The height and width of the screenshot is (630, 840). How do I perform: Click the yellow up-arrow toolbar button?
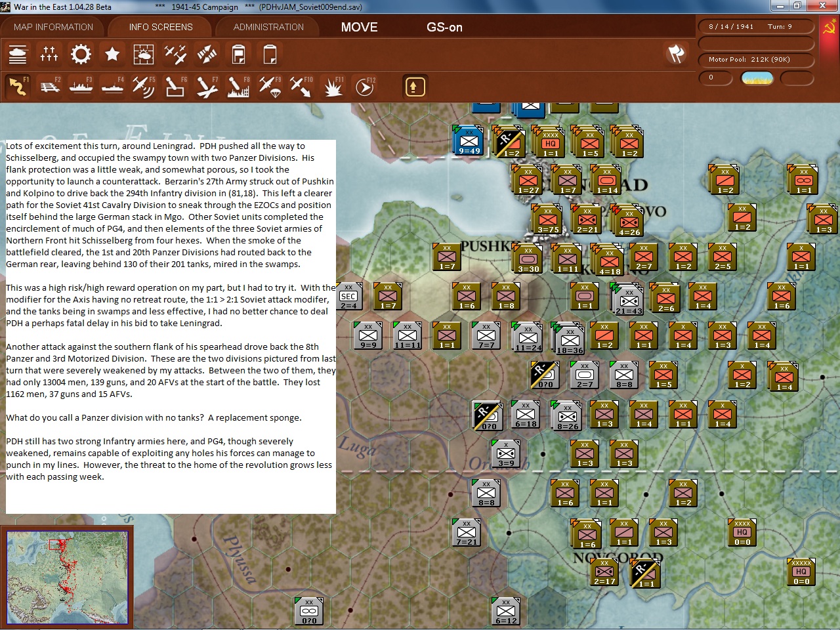(x=415, y=87)
